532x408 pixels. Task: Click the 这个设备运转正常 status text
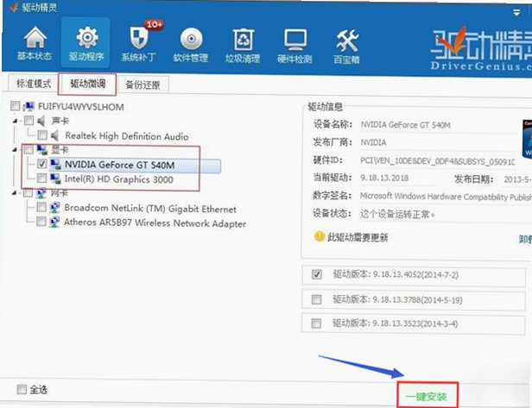click(397, 214)
